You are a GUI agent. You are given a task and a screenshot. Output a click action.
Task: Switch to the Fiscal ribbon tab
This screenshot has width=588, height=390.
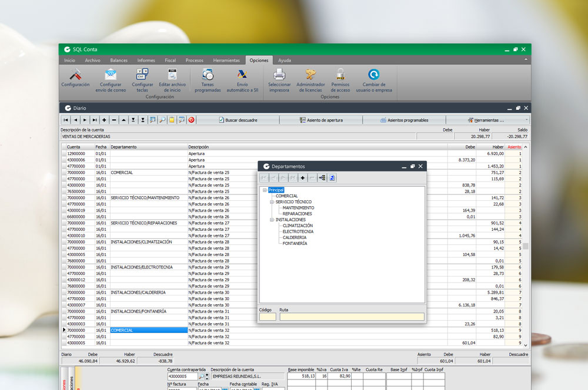click(x=170, y=60)
